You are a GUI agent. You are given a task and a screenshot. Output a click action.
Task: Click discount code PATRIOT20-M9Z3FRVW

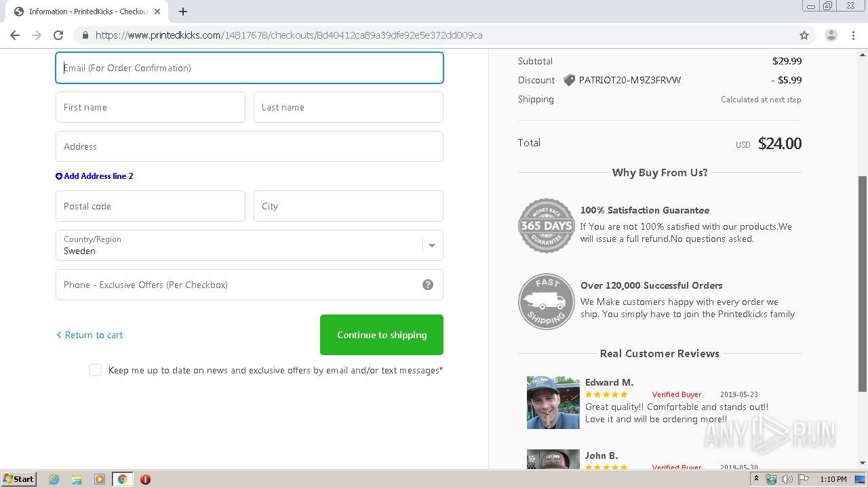630,80
